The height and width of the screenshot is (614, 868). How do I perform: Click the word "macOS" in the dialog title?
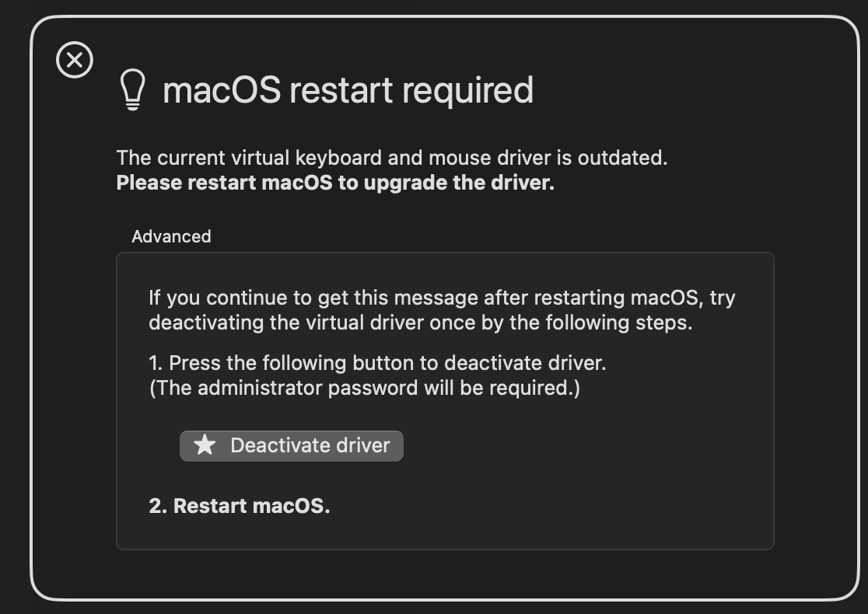tap(221, 90)
